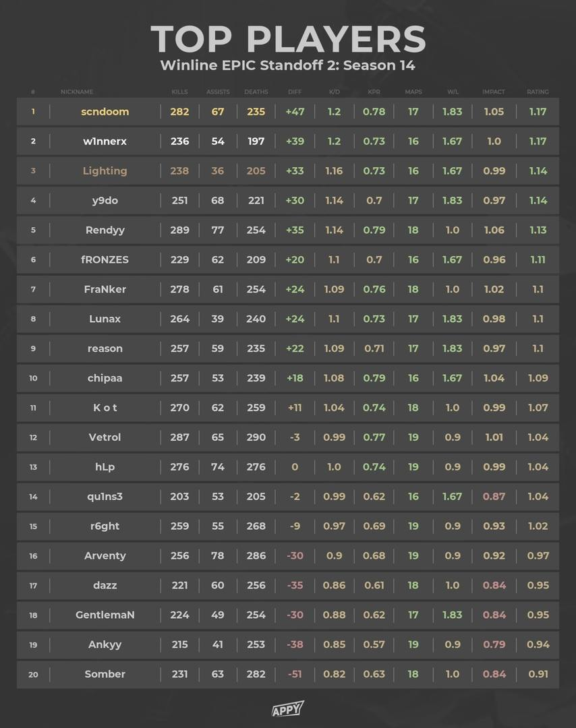Select the nickname hLp
This screenshot has height=728, width=576.
pos(105,467)
